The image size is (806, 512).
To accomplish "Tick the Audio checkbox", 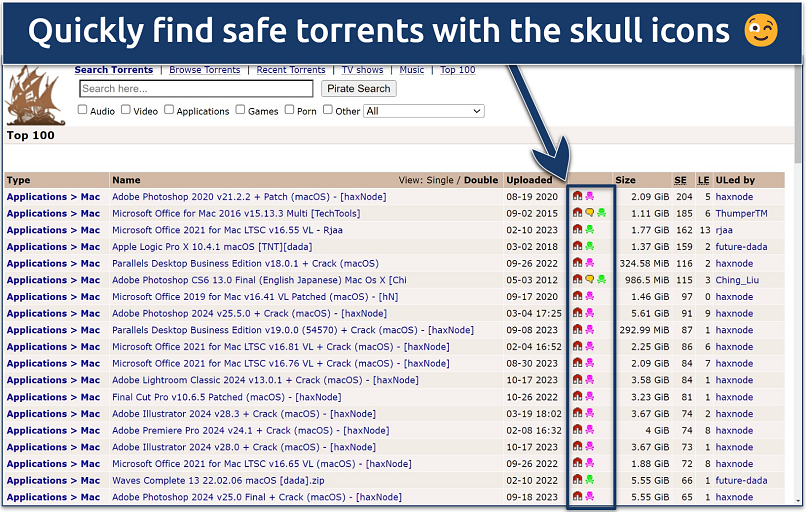I will click(x=82, y=109).
